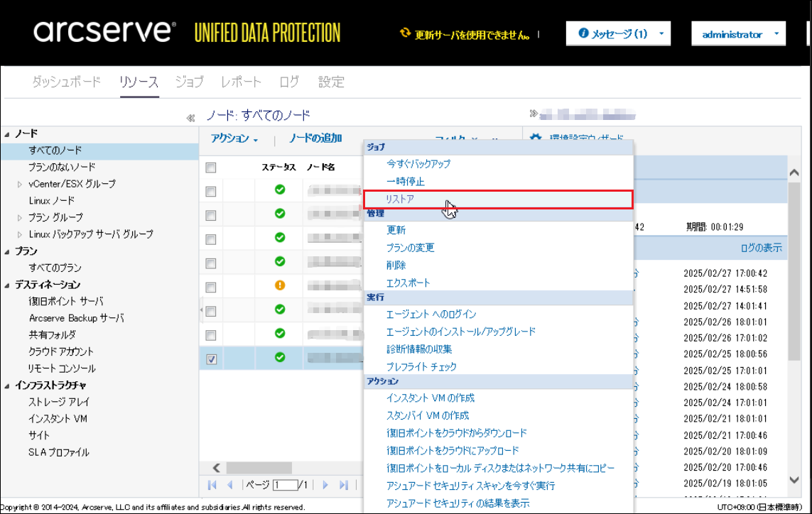
Task: Collapse the インフラストラクチャ tree section
Action: click(6, 385)
